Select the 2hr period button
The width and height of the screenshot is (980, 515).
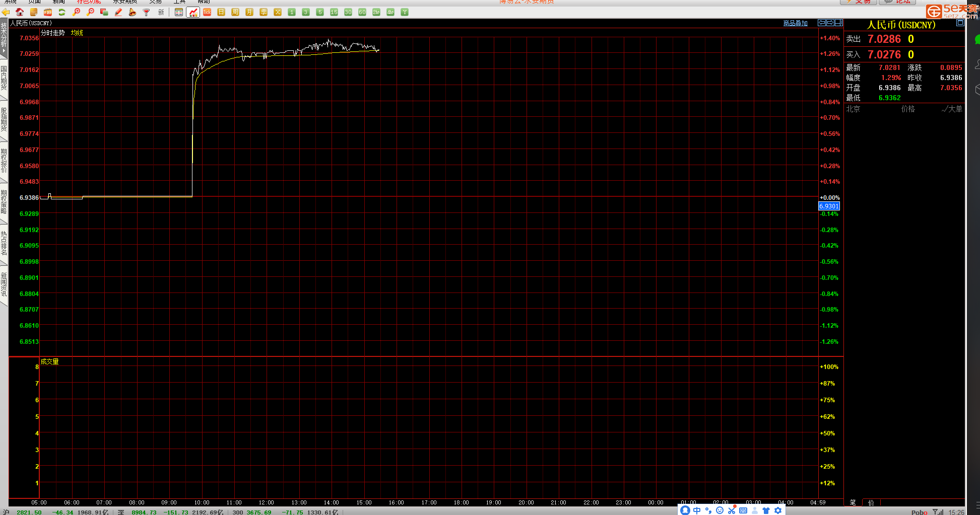click(376, 12)
